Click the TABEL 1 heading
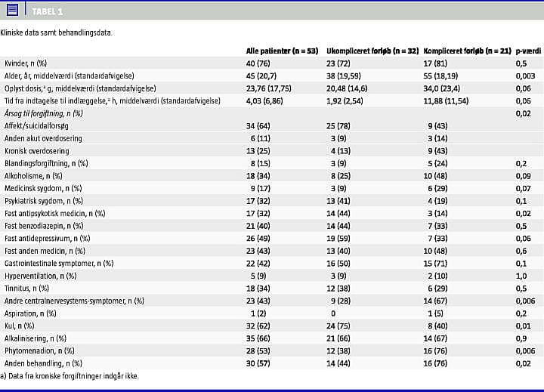The image size is (544, 392). coord(48,11)
